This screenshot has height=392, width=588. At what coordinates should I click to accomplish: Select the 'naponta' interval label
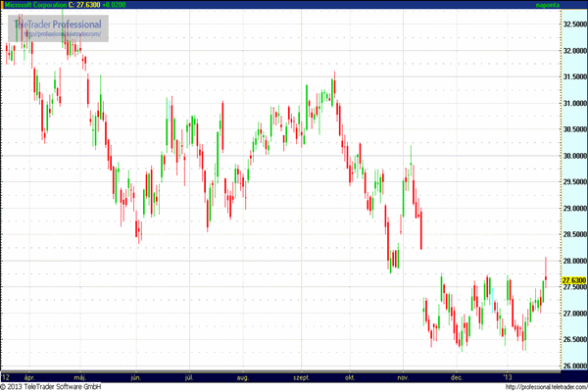click(x=569, y=5)
